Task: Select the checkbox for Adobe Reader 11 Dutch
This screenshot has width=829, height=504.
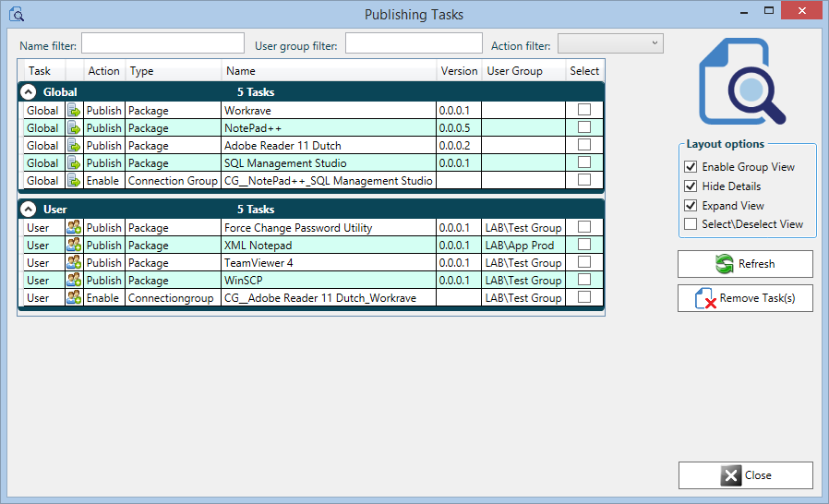Action: [x=584, y=146]
